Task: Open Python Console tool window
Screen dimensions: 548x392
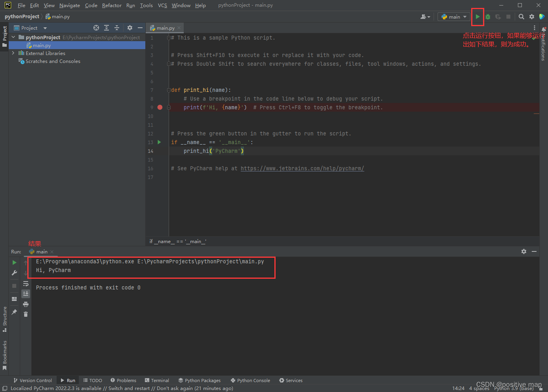Action: click(250, 381)
